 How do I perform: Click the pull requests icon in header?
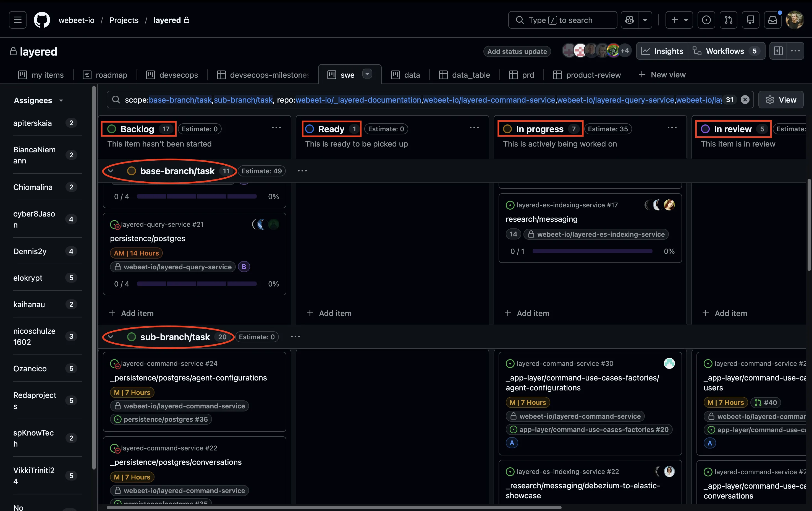point(728,20)
